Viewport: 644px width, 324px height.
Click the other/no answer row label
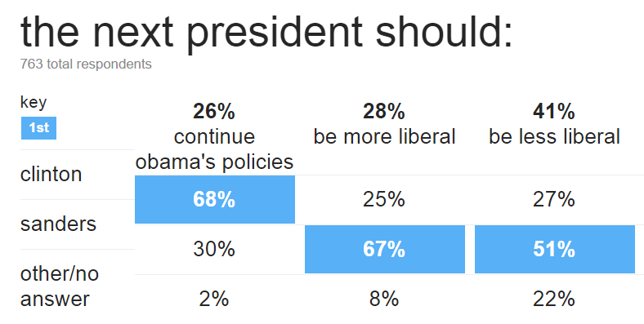pos(60,286)
